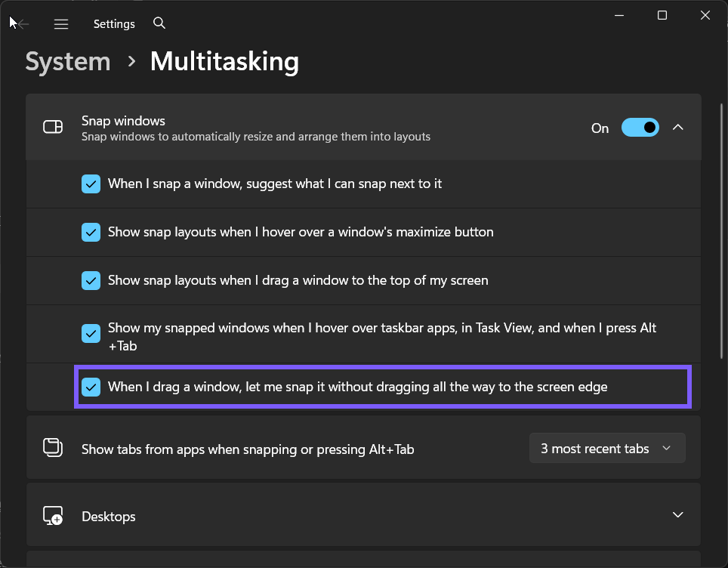Click the Snap windows layout icon

click(53, 127)
